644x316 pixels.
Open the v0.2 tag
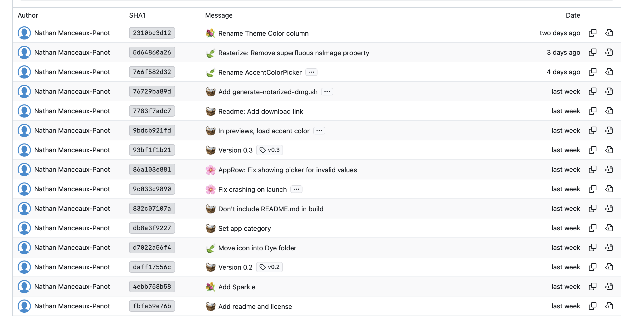coord(269,267)
